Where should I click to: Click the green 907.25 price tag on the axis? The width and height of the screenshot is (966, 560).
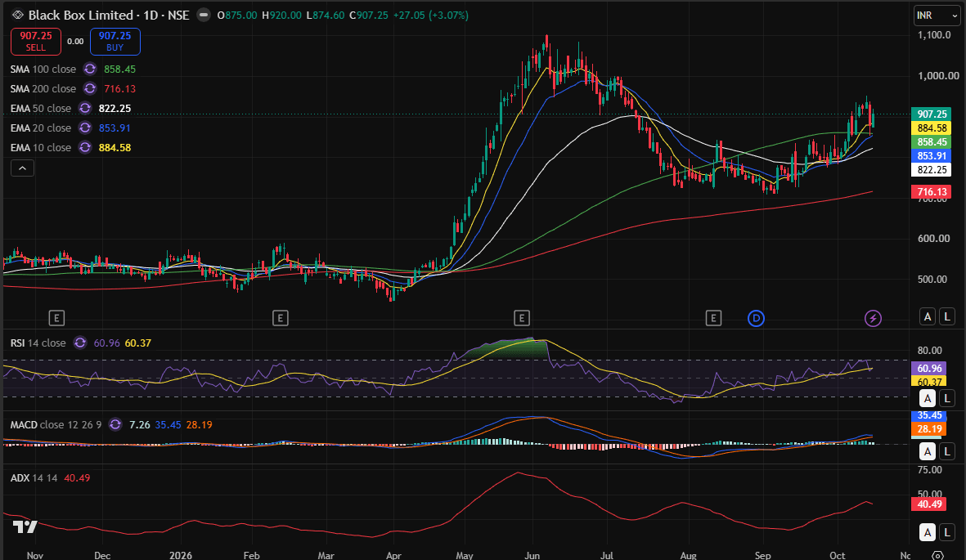tap(931, 114)
